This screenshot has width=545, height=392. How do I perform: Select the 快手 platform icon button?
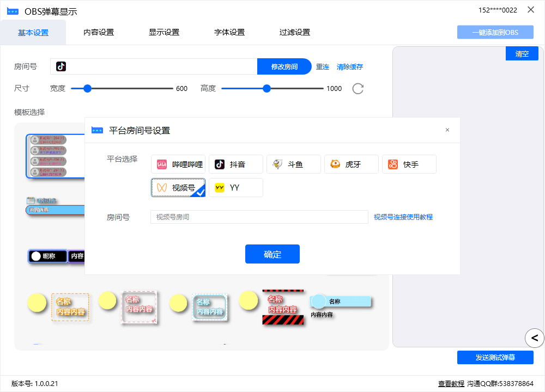tap(409, 164)
